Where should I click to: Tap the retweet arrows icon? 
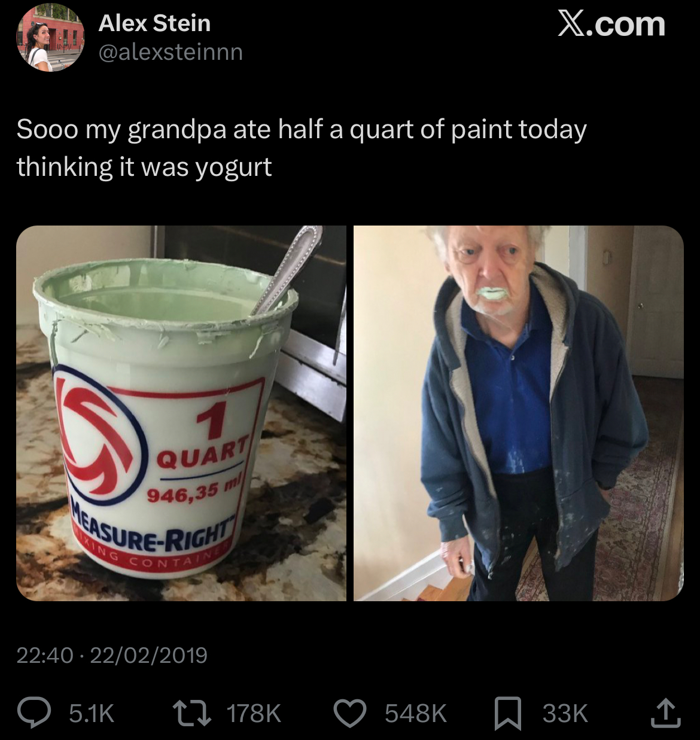pyautogui.click(x=191, y=712)
